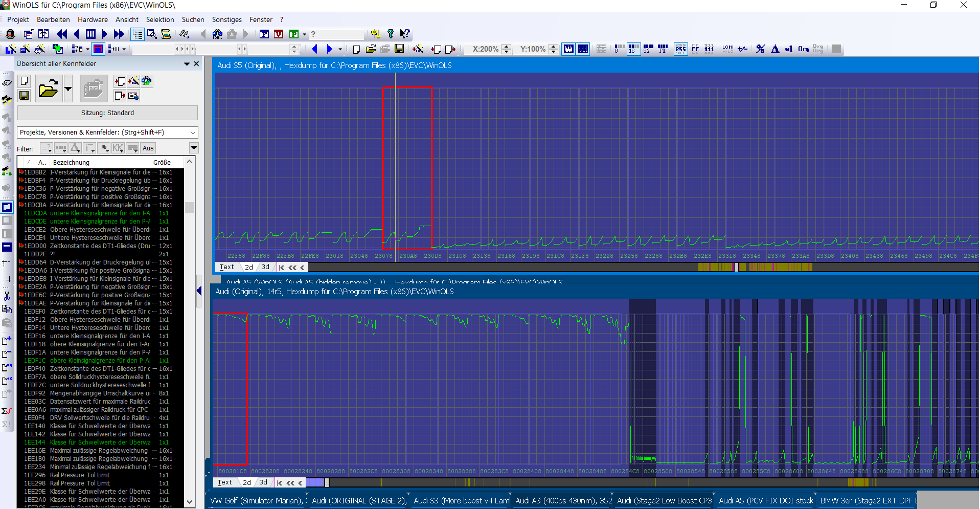Click the Y:100% zoom stepper down arrow
Image resolution: width=980 pixels, height=509 pixels.
point(553,52)
